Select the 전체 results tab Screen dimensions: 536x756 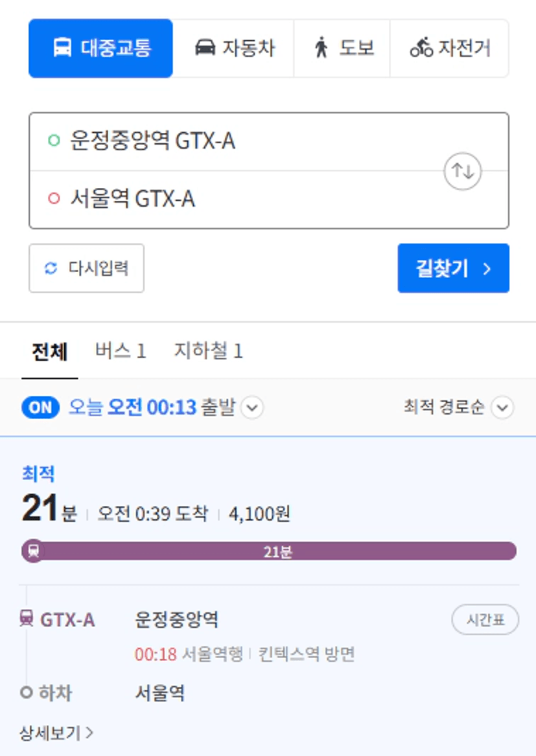[x=50, y=351]
